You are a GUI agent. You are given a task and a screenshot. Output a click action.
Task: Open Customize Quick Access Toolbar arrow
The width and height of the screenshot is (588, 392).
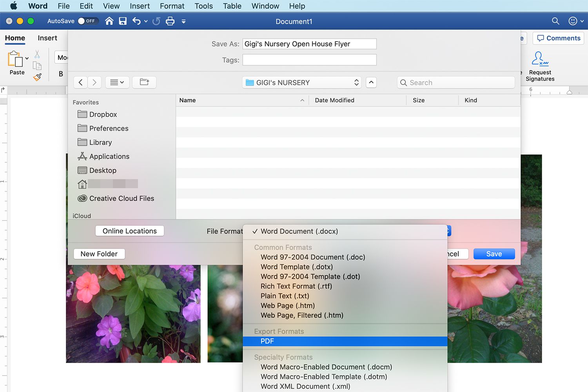(x=183, y=22)
